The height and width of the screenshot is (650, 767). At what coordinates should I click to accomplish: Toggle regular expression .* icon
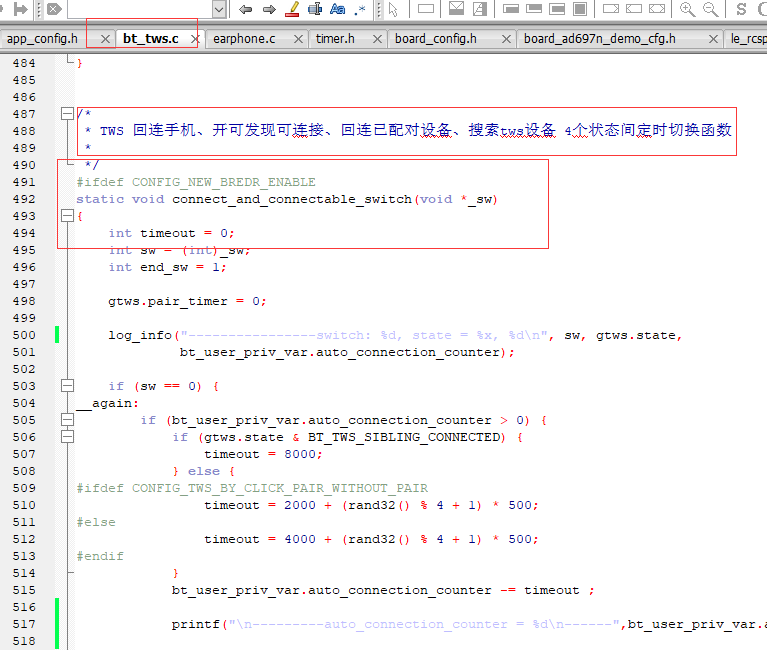click(360, 9)
